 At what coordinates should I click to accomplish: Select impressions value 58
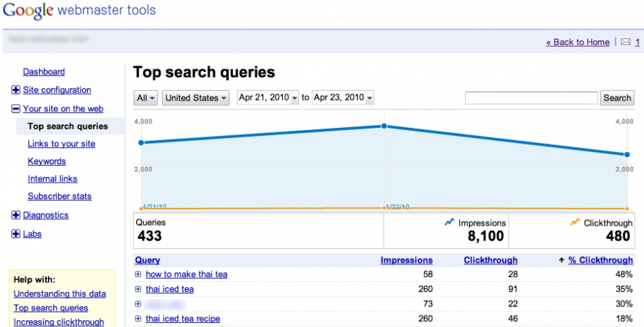click(x=428, y=274)
